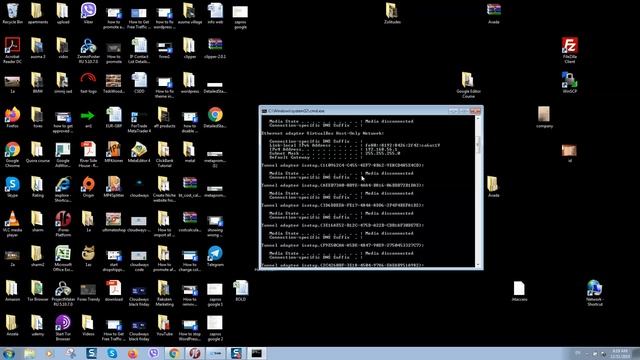640x360 pixels.
Task: Open the upload folder
Action: [x=63, y=11]
